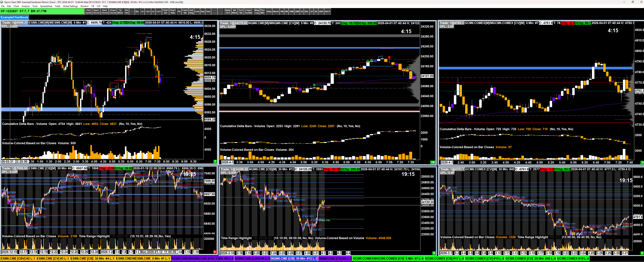
Task: Open the Global Settings menu
Action: (x=70, y=6)
